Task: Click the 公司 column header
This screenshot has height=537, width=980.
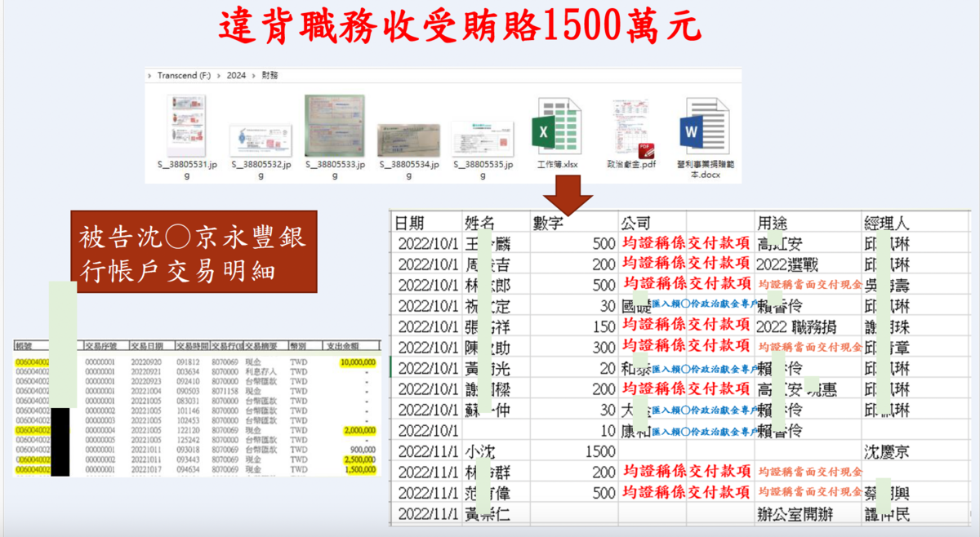Action: [636, 222]
